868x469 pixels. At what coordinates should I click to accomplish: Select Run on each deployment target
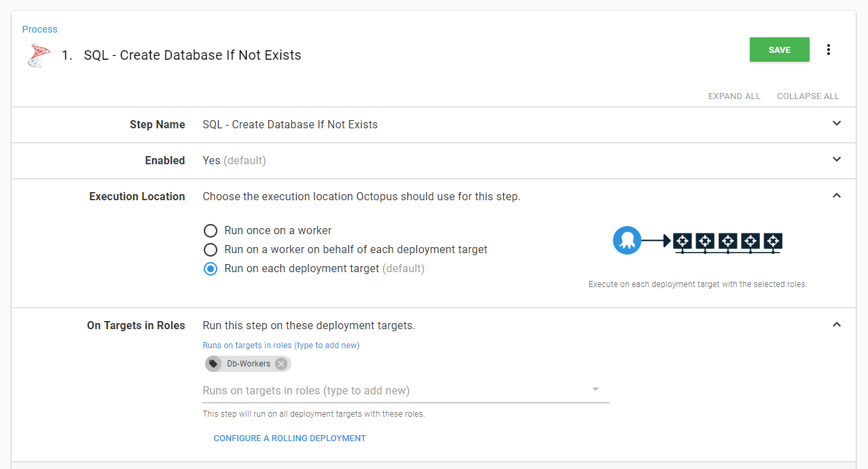211,269
